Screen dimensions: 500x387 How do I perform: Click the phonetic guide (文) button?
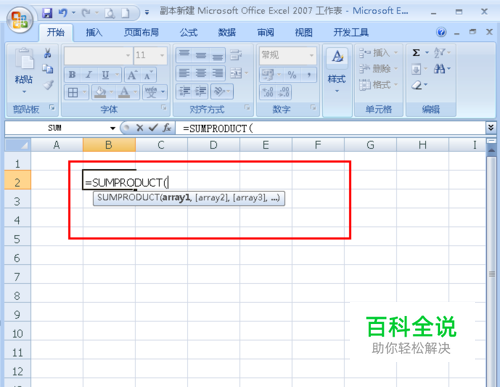[151, 92]
